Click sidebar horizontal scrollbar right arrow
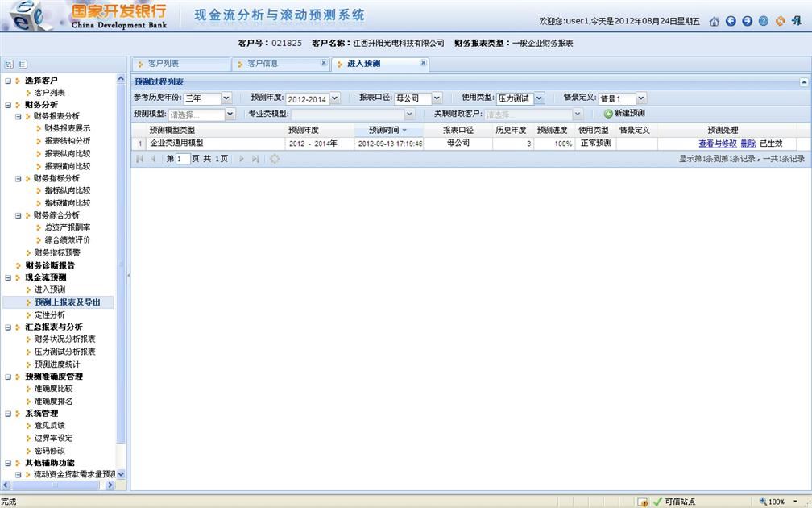 110,485
